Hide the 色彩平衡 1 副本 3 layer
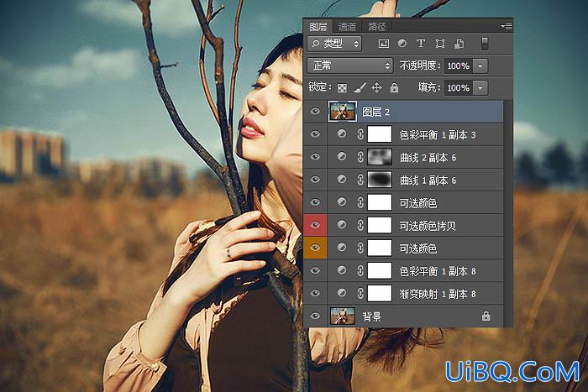Image resolution: width=588 pixels, height=392 pixels. (x=315, y=134)
